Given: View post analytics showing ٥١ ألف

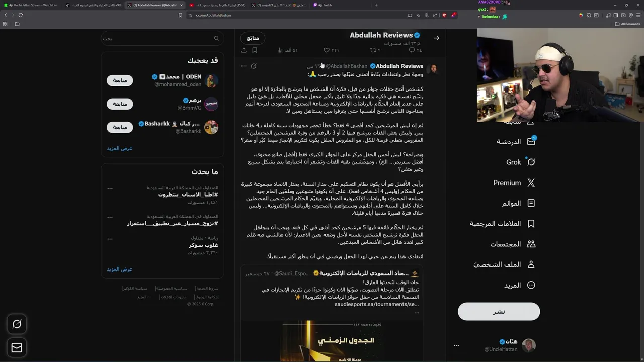Looking at the screenshot, I should tap(287, 50).
